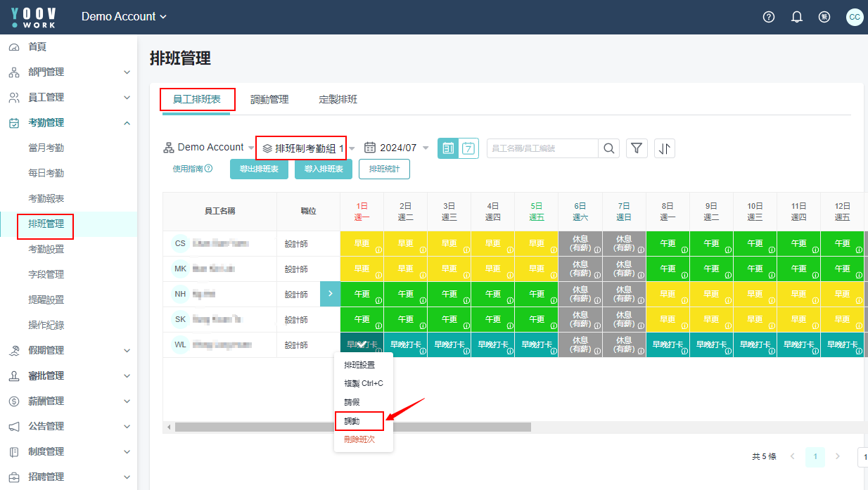Screen dimensions: 868x490
Task: Open the Demo Account dropdown in header
Action: click(x=124, y=17)
